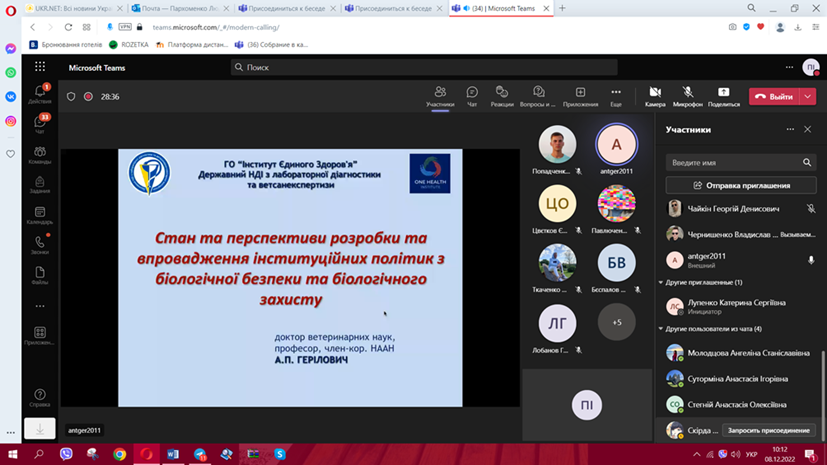This screenshot has width=827, height=465.
Task: Click the +5 more participants tile
Action: 617,322
